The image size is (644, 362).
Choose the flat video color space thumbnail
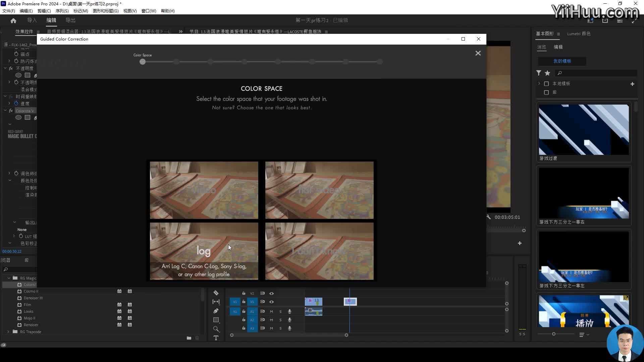pos(319,190)
